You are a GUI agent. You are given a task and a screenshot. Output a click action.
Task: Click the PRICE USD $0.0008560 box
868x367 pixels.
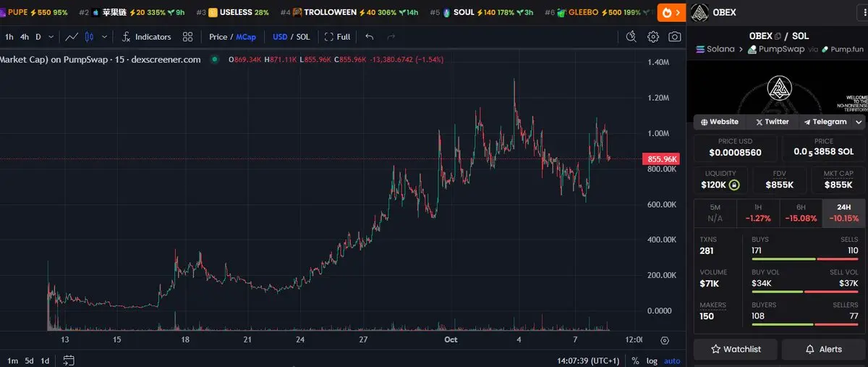click(x=736, y=148)
